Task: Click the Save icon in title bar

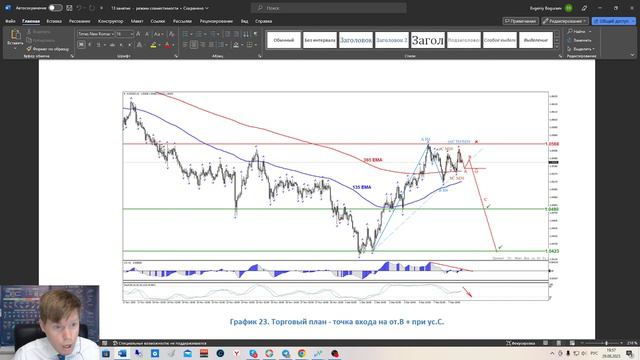Action: click(69, 8)
